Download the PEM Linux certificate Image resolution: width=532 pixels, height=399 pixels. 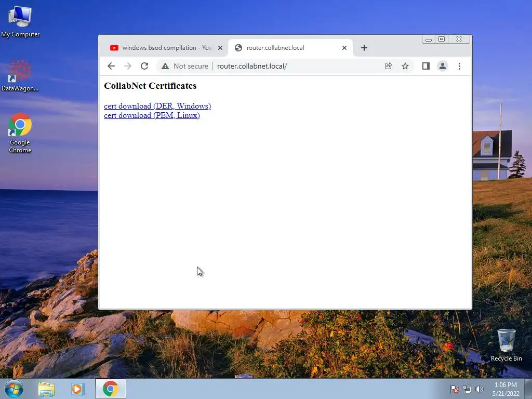tap(152, 115)
